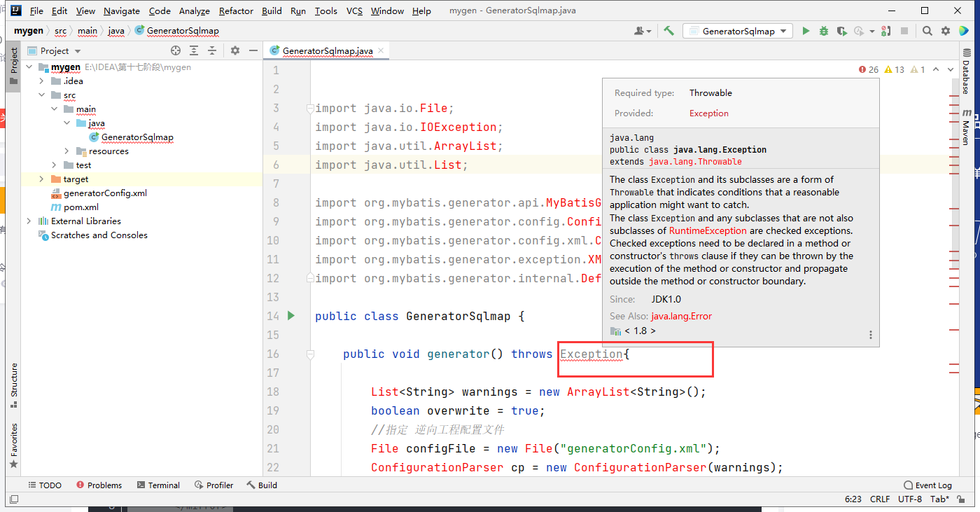The width and height of the screenshot is (980, 512).
Task: Run with Coverage shield icon
Action: click(841, 31)
